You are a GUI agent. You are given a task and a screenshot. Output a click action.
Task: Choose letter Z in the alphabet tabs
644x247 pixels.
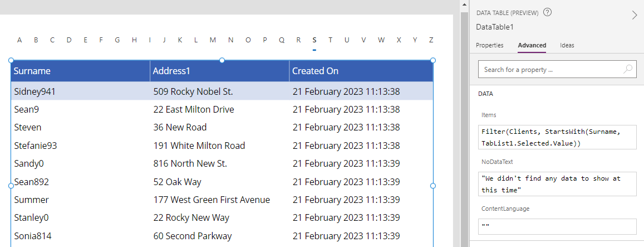click(x=431, y=40)
